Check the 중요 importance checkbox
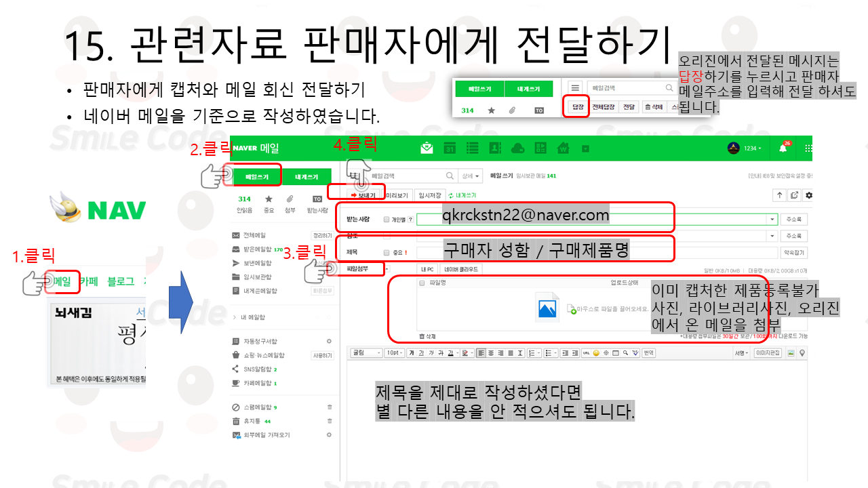Image resolution: width=868 pixels, height=488 pixels. [386, 252]
